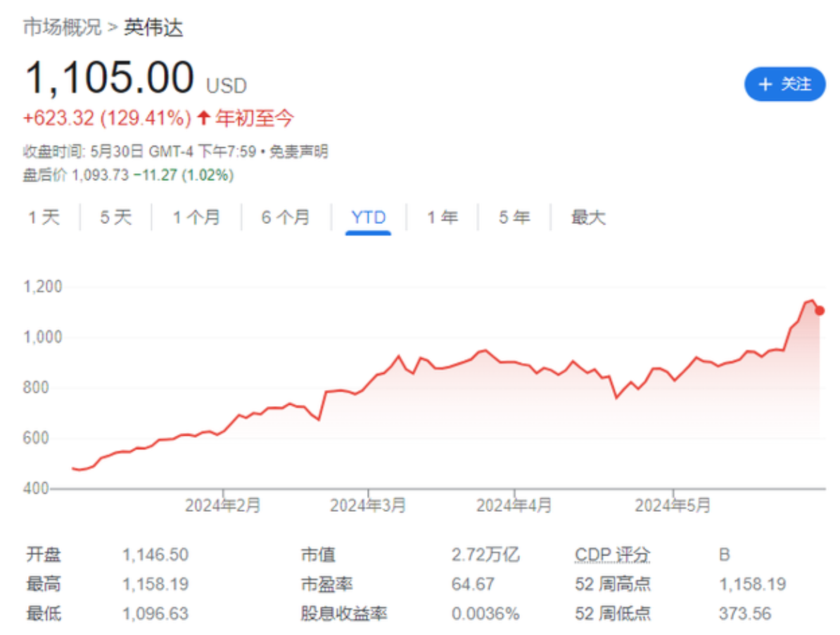The height and width of the screenshot is (635, 840).
Task: Click the 市值 value 2.72万亿
Action: tap(485, 555)
